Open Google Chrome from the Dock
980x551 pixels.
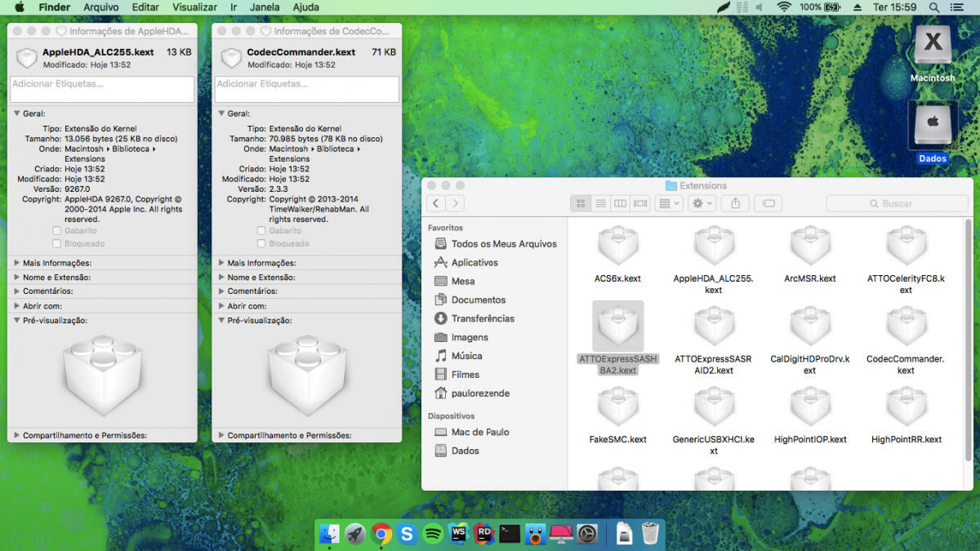(x=381, y=534)
